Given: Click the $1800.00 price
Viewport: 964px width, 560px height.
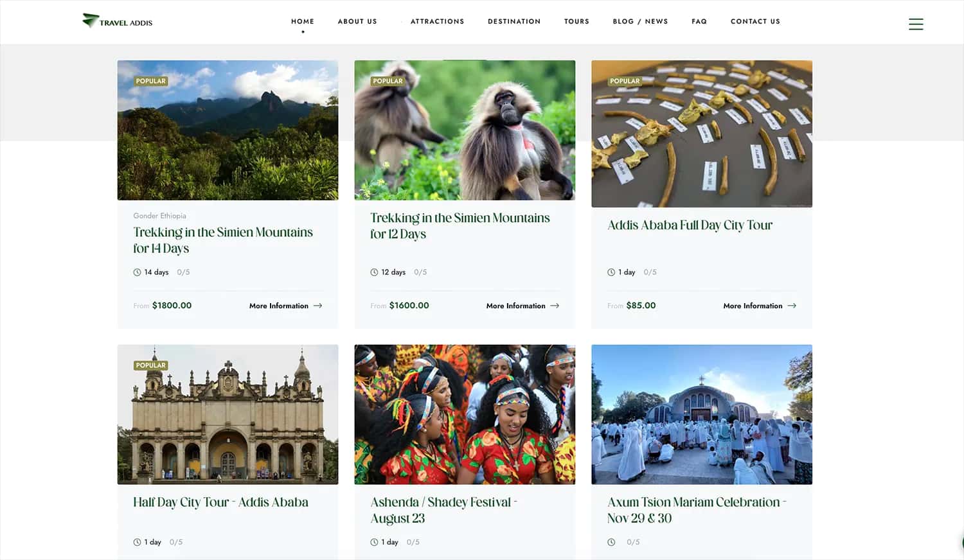Looking at the screenshot, I should coord(172,306).
